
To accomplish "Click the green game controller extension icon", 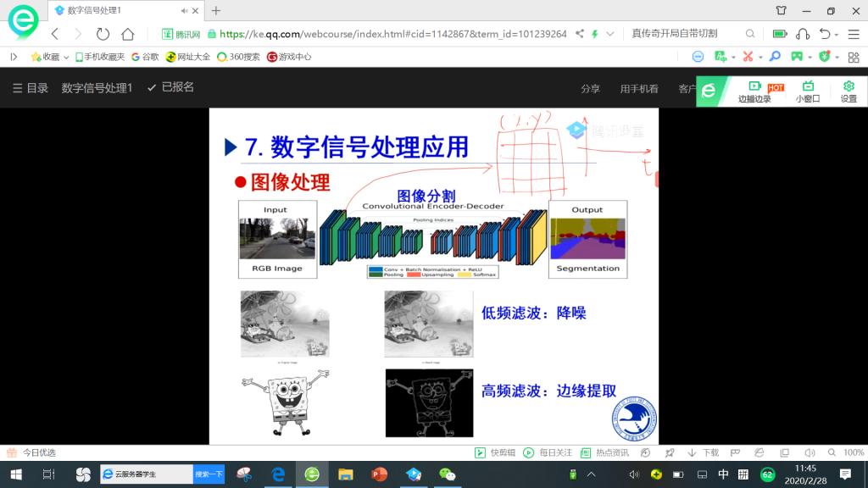I will [x=797, y=57].
